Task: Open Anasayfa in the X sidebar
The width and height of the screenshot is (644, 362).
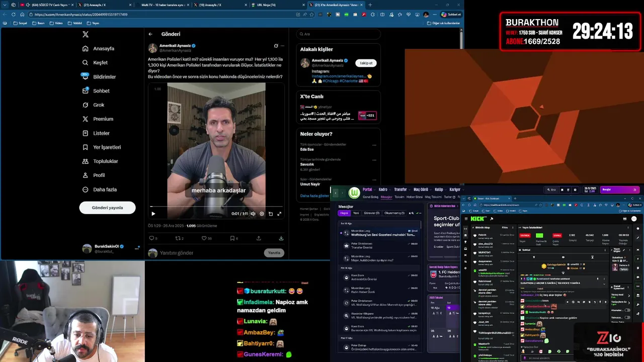Action: [x=99, y=49]
